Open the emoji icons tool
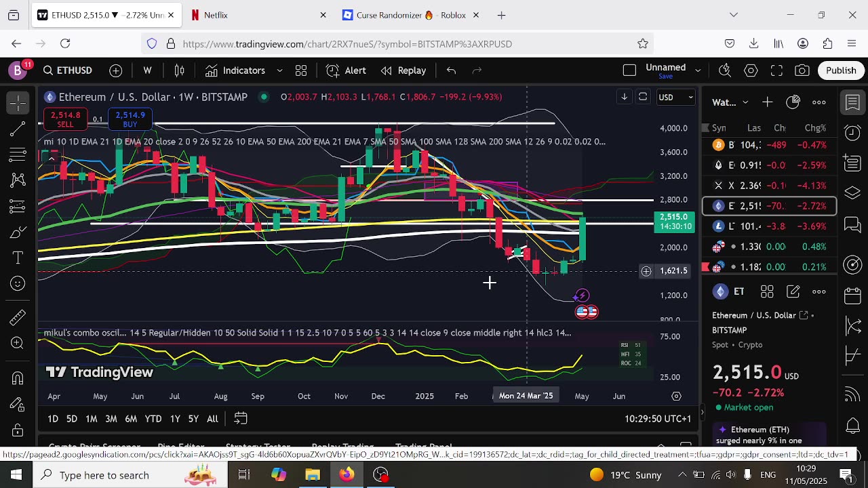 [x=18, y=284]
